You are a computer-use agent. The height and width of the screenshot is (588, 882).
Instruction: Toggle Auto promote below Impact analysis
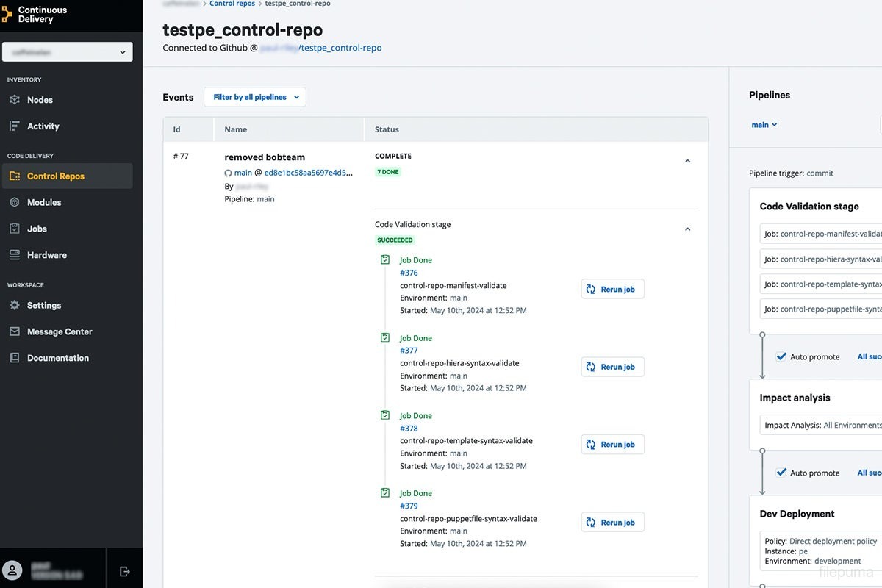pyautogui.click(x=781, y=473)
